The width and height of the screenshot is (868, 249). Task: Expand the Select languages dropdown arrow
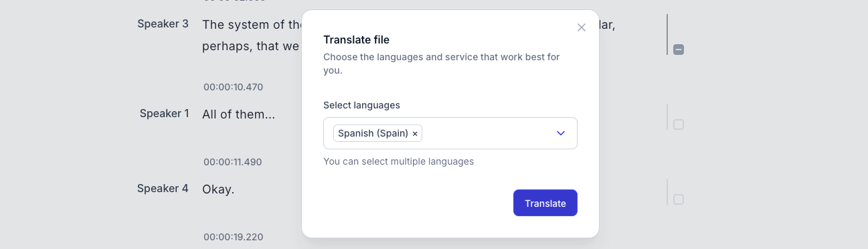[561, 133]
